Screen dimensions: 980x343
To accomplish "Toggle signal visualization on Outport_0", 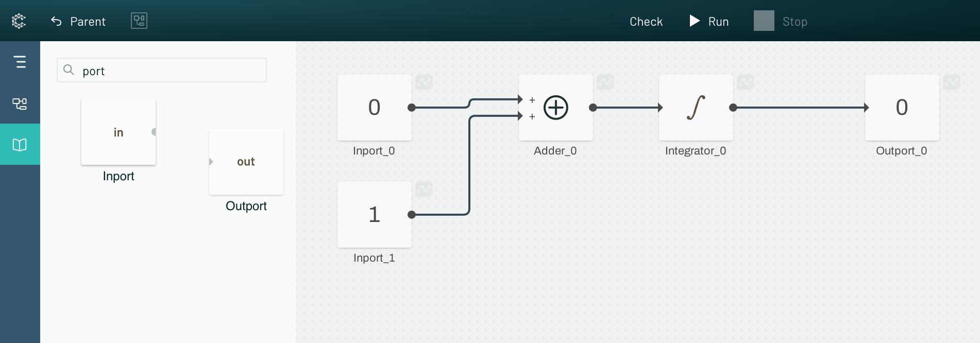I will [x=952, y=82].
